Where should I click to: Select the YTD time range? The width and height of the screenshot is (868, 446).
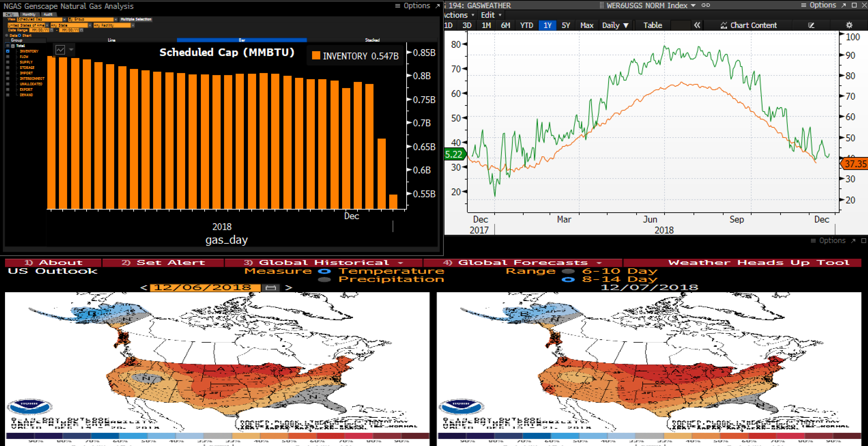point(526,25)
